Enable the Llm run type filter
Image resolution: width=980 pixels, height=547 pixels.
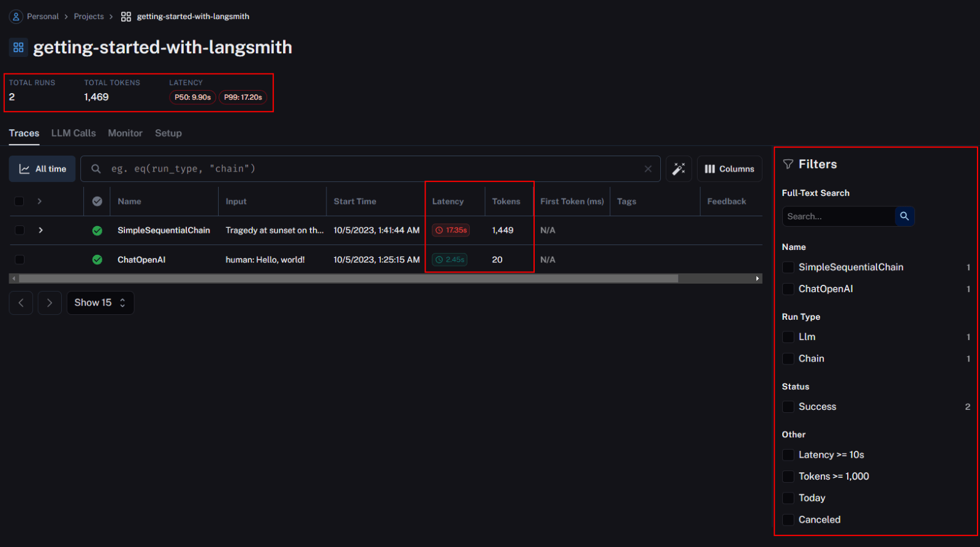coord(788,337)
